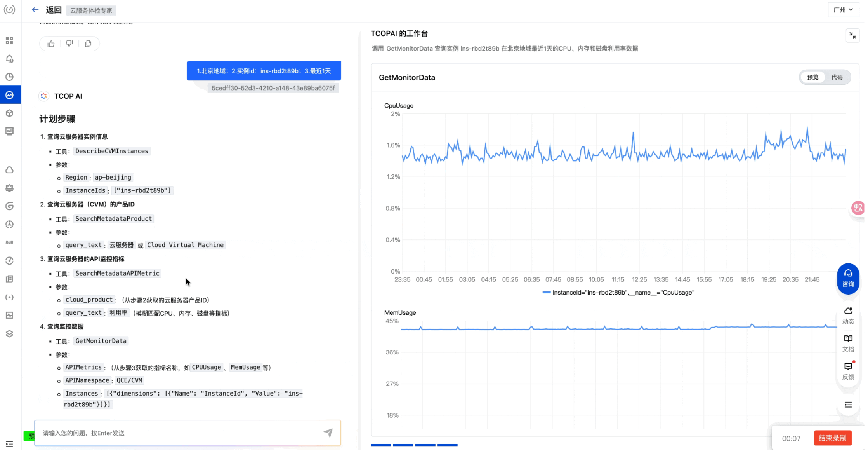Screen dimensions: 868x450
Task: Click the CpuUsage chart title
Action: 399,106
